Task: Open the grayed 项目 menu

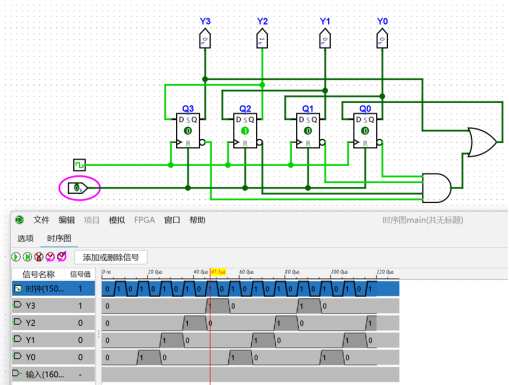Action: [92, 220]
